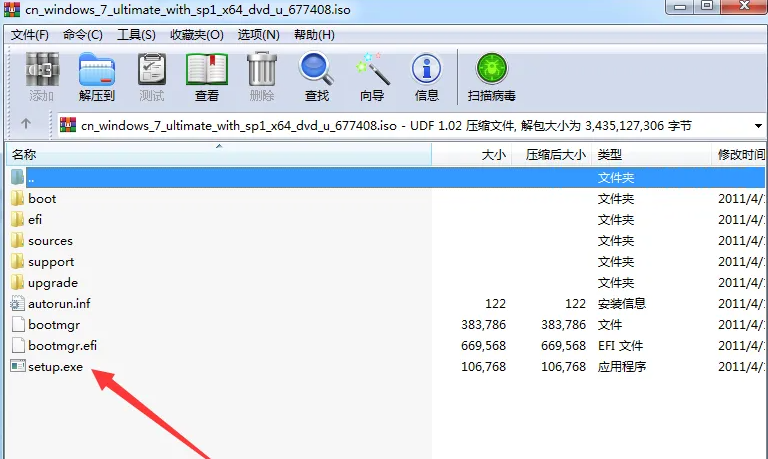Select the bootmgr file name

[54, 325]
